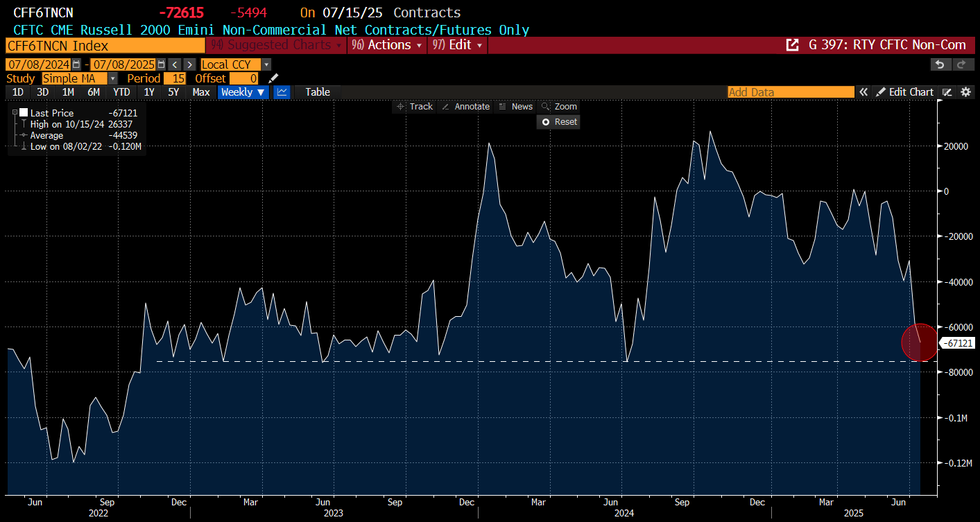
Task: Reset the chart zoom
Action: point(559,121)
